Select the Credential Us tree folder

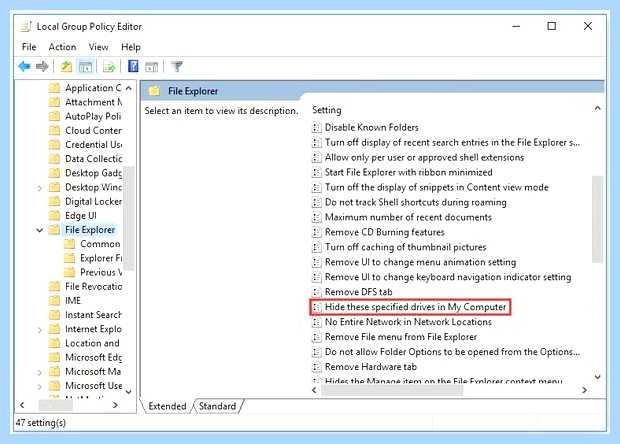coord(94,145)
